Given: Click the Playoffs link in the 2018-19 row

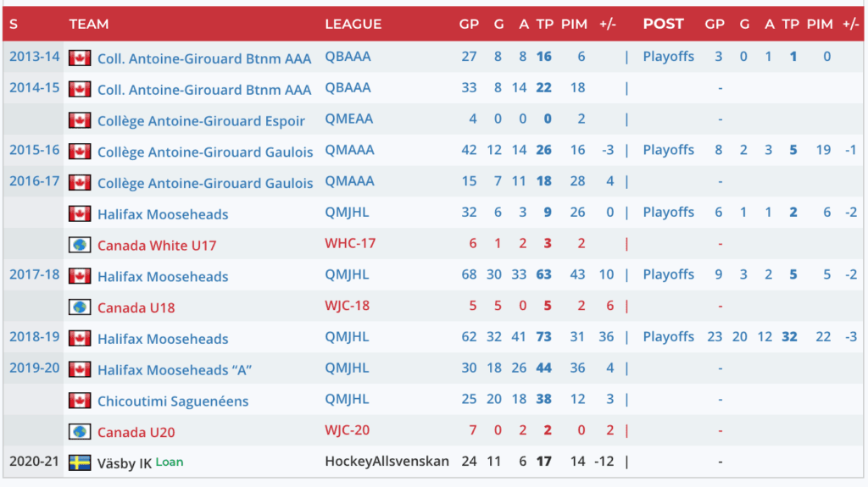Looking at the screenshot, I should point(668,336).
